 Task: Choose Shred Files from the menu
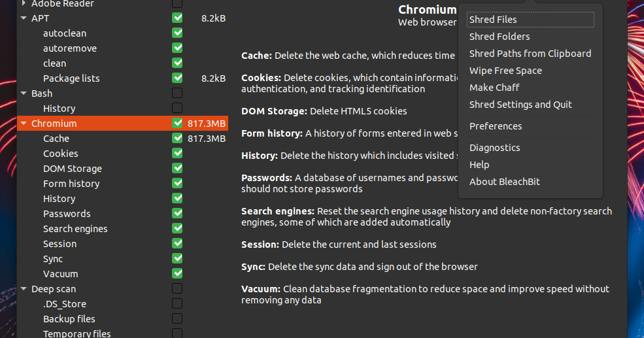pos(530,20)
